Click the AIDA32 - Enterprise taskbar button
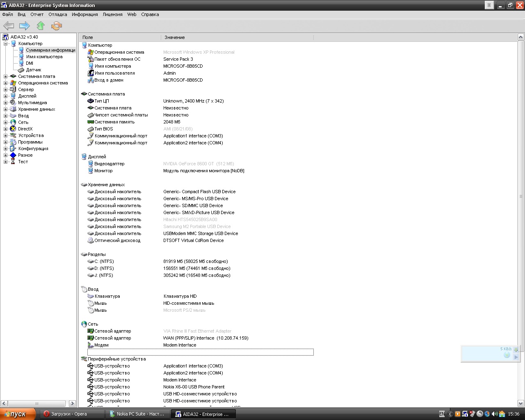Viewport: 525px width, 420px height. tap(203, 414)
